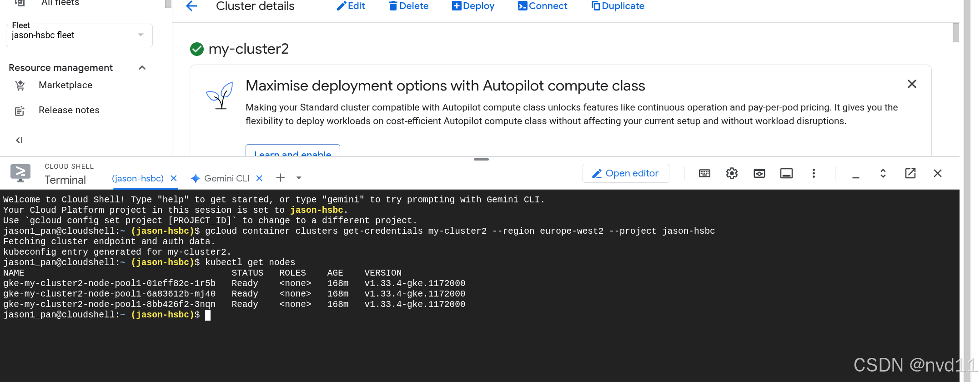Click the send key combination keyboard icon
Screen dimensions: 980x382
pos(704,173)
